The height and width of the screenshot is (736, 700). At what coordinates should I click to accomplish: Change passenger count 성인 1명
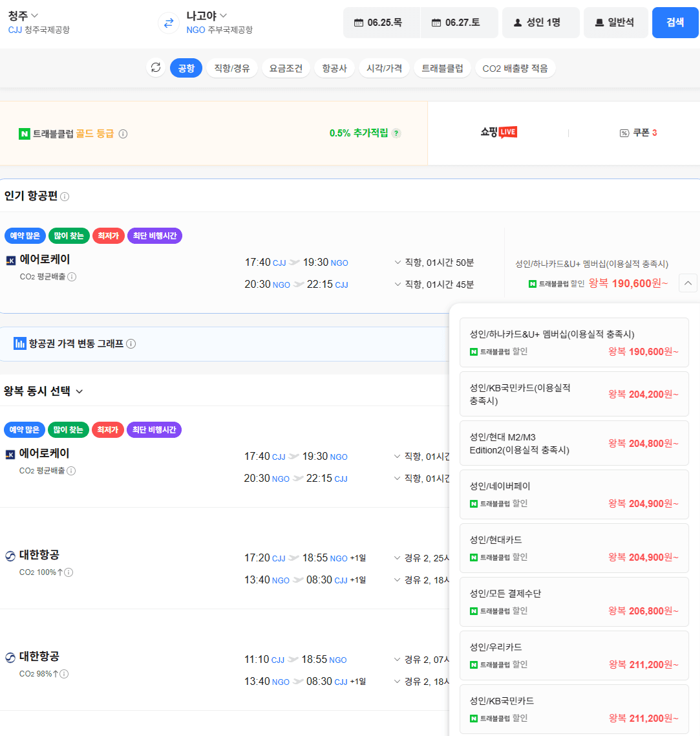pyautogui.click(x=540, y=23)
